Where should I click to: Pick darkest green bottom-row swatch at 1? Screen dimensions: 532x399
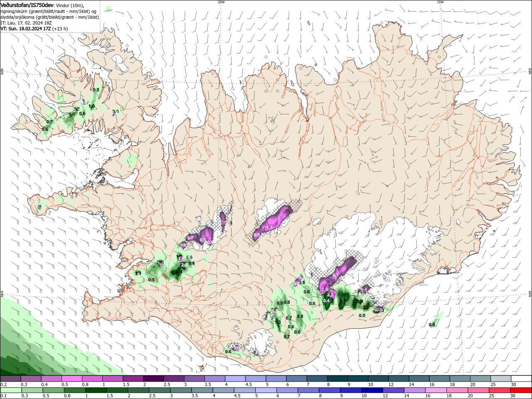click(95, 390)
